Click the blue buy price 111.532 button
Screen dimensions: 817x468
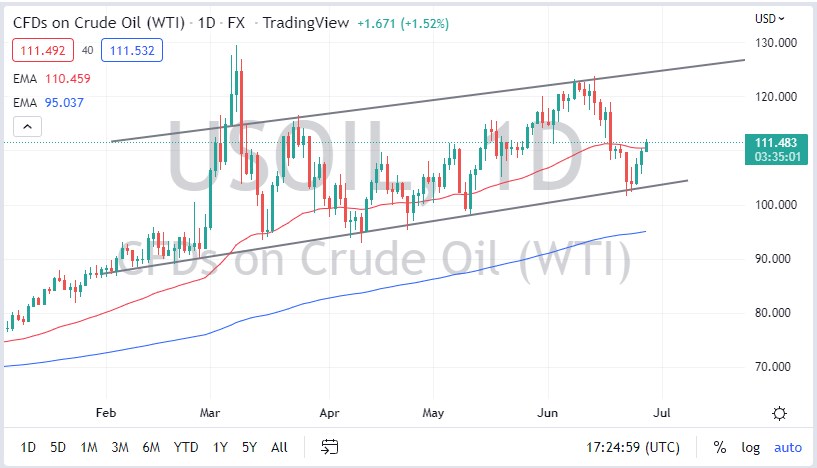pyautogui.click(x=137, y=47)
